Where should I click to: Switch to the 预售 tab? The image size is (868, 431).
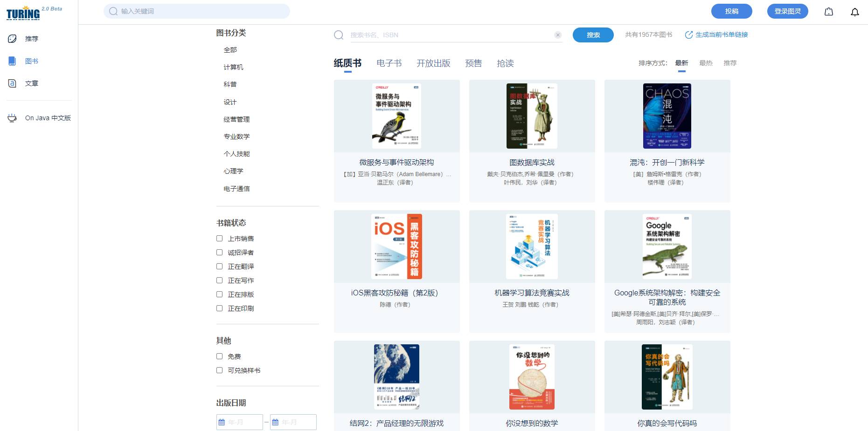tap(473, 63)
